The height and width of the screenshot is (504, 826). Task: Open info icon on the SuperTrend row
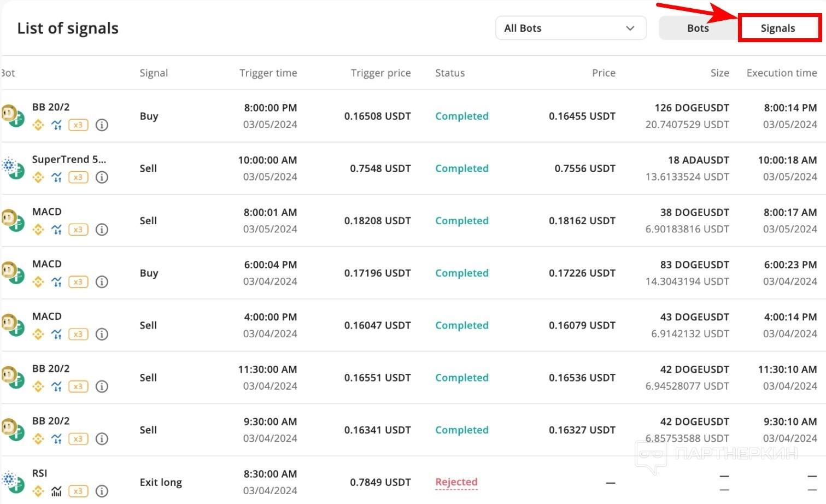102,177
